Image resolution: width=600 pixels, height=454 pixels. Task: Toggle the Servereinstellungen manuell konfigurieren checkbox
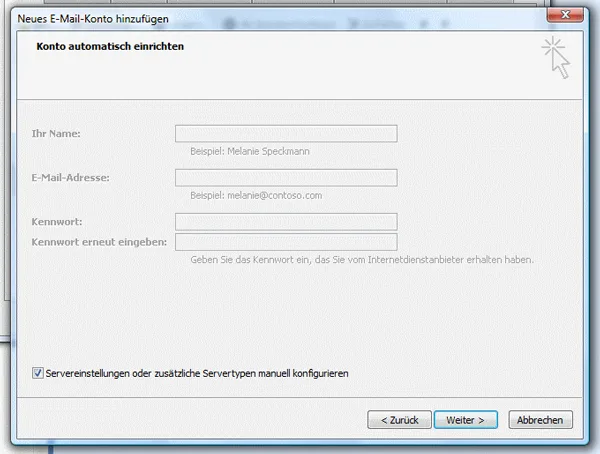38,373
